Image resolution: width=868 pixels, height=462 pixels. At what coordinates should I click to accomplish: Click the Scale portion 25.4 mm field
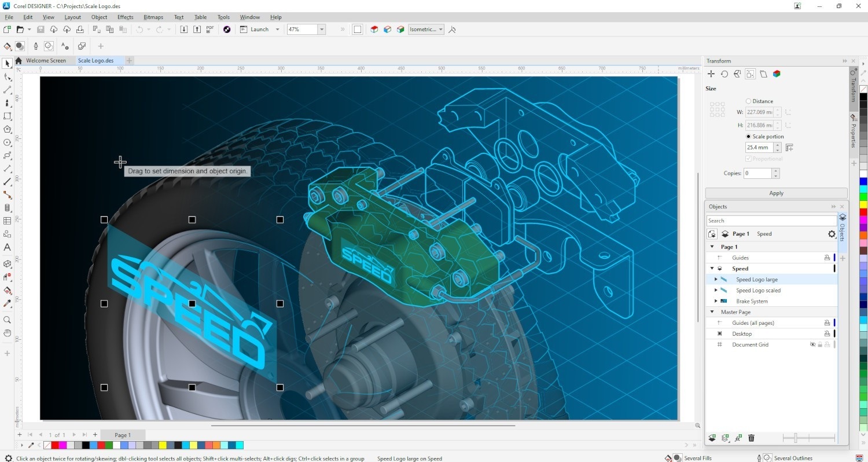759,148
